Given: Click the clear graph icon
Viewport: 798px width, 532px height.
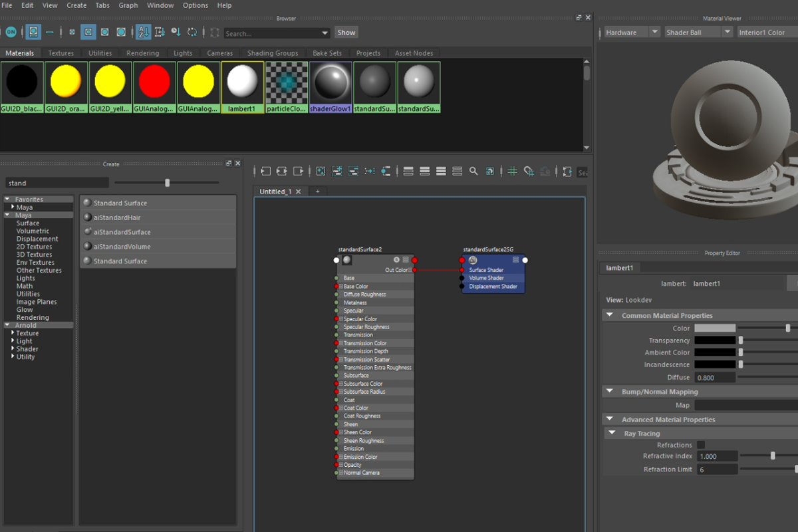Looking at the screenshot, I should 321,172.
